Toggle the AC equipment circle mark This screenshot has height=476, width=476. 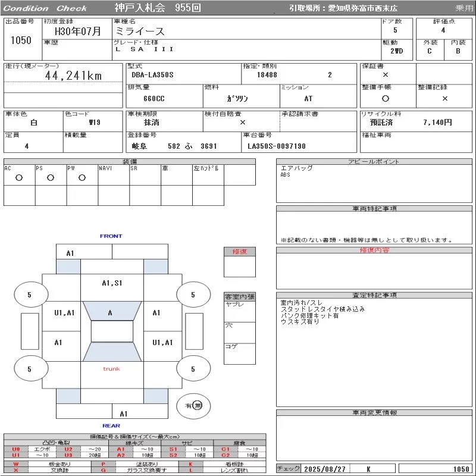(19, 178)
